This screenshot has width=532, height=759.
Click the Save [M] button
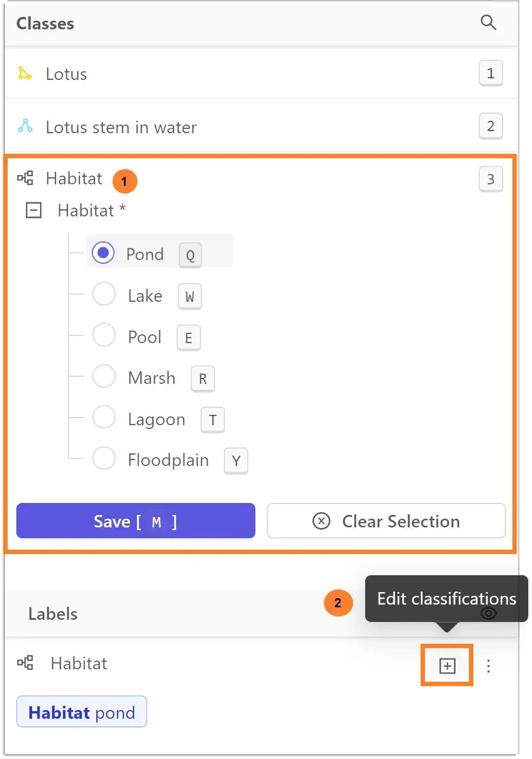(136, 521)
